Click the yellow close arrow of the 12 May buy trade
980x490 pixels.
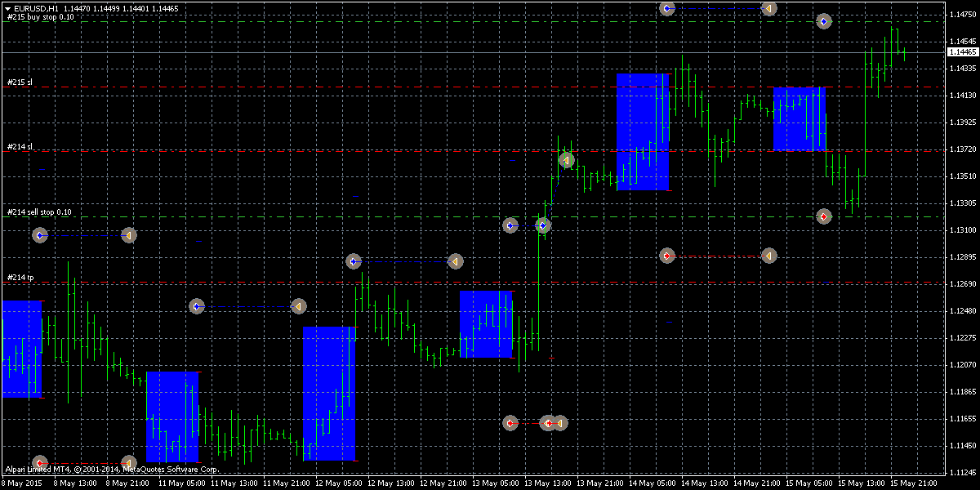455,261
